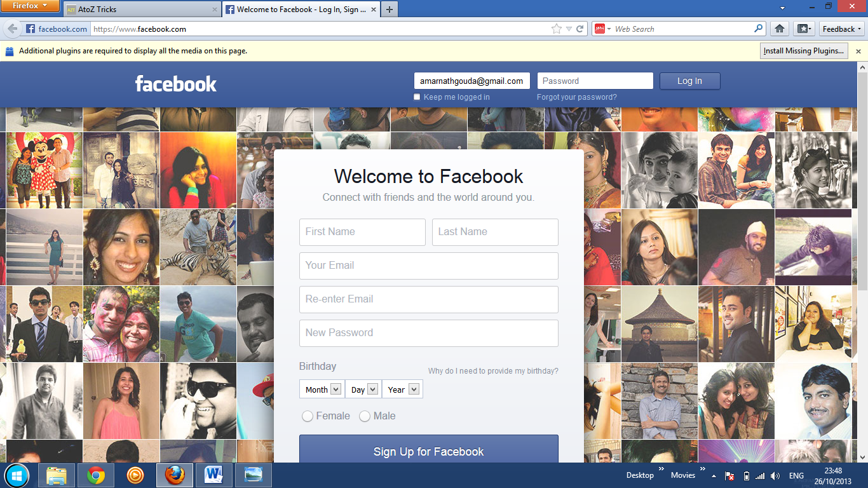Switch to Firefox taskbar icon
The height and width of the screenshot is (488, 868).
pyautogui.click(x=175, y=475)
